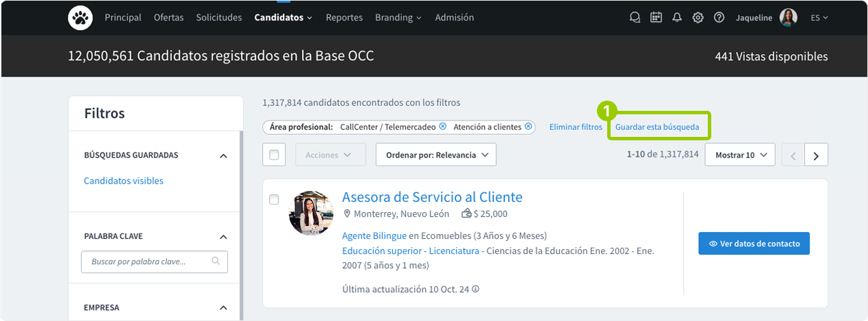Check the select-all candidates checkbox
Screen dimensions: 868x321
pyautogui.click(x=274, y=155)
